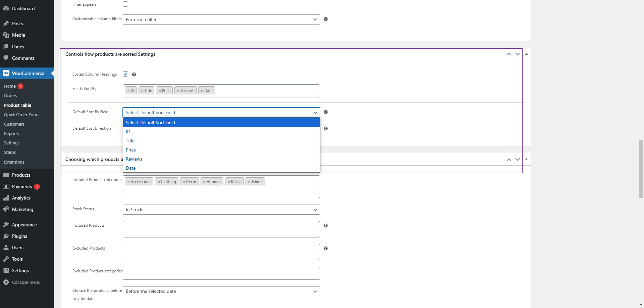Viewport: 644px width, 308px height.
Task: Open help tooltip for Excluded Products
Action: (x=326, y=249)
